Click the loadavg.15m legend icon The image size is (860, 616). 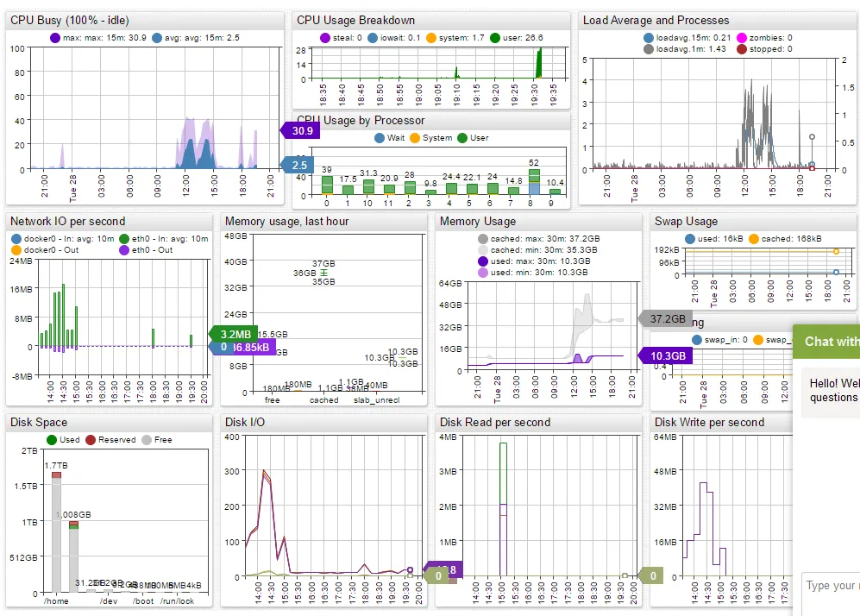click(649, 38)
